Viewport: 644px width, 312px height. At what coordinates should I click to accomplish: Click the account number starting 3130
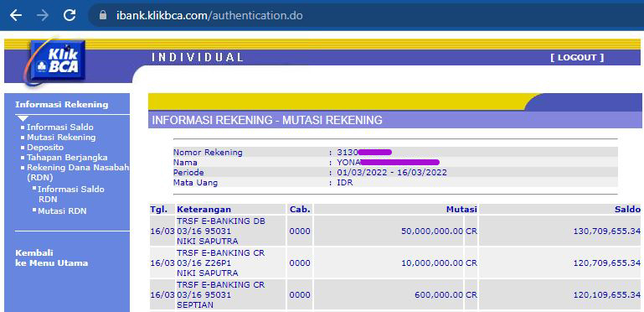[x=364, y=152]
